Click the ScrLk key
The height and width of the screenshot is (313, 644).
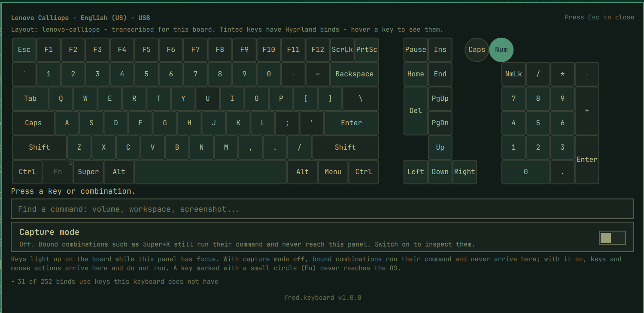tap(342, 50)
